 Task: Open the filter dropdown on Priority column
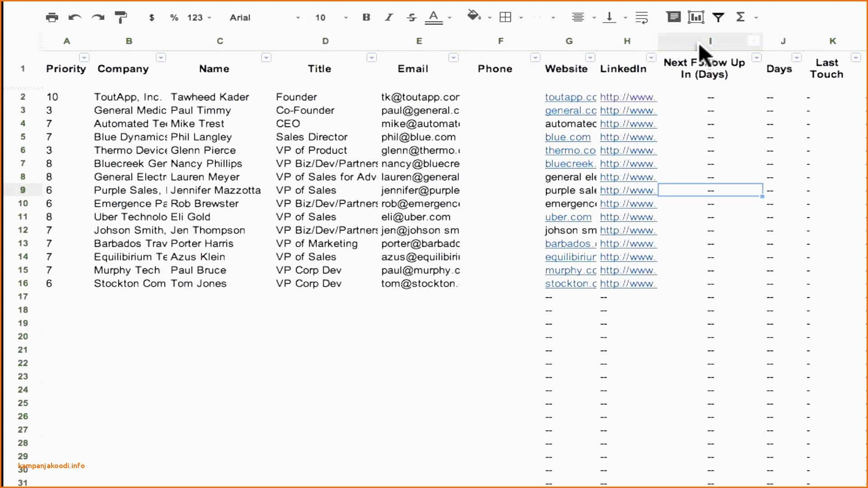pyautogui.click(x=84, y=58)
